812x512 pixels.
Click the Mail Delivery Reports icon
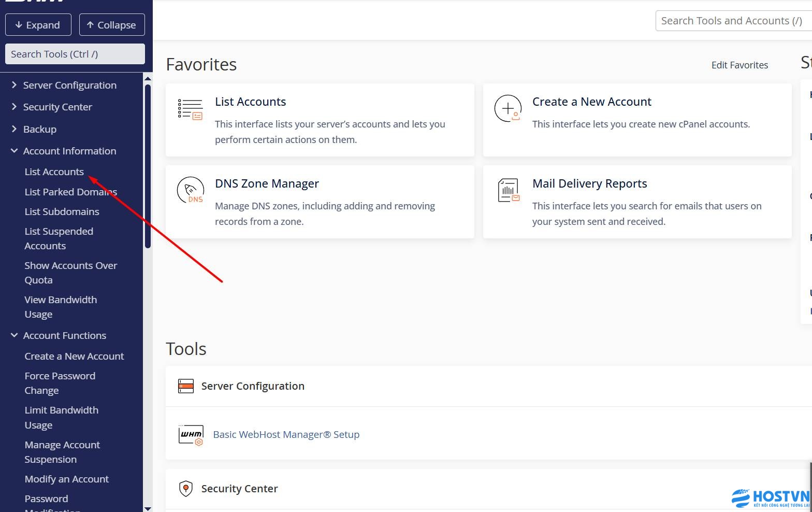pos(508,190)
